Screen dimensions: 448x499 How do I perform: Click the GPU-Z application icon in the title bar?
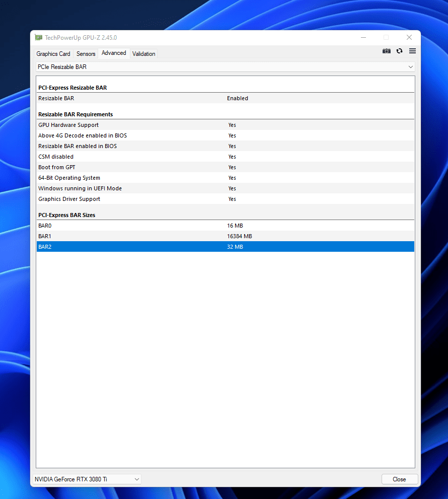pyautogui.click(x=38, y=38)
